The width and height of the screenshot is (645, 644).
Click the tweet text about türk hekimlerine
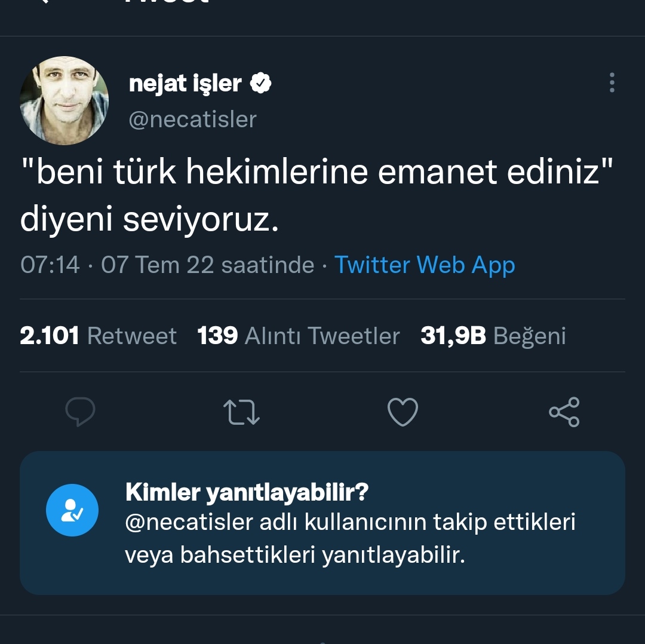[317, 196]
